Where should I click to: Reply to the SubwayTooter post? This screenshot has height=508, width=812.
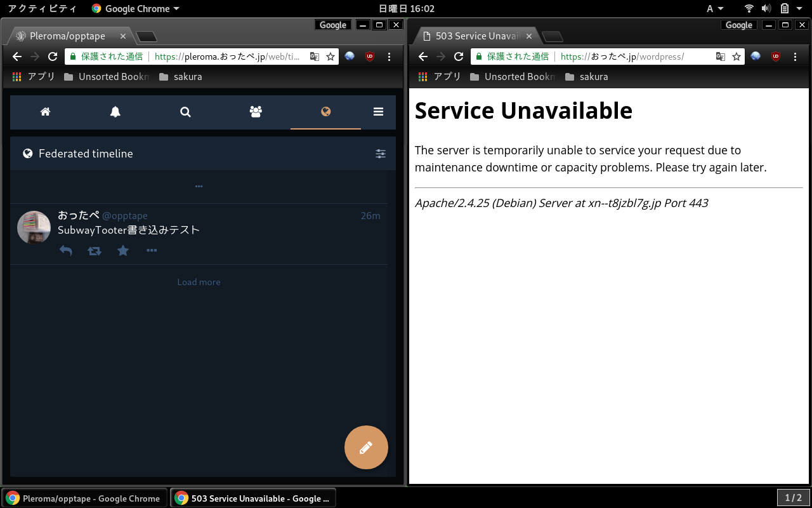click(x=66, y=251)
